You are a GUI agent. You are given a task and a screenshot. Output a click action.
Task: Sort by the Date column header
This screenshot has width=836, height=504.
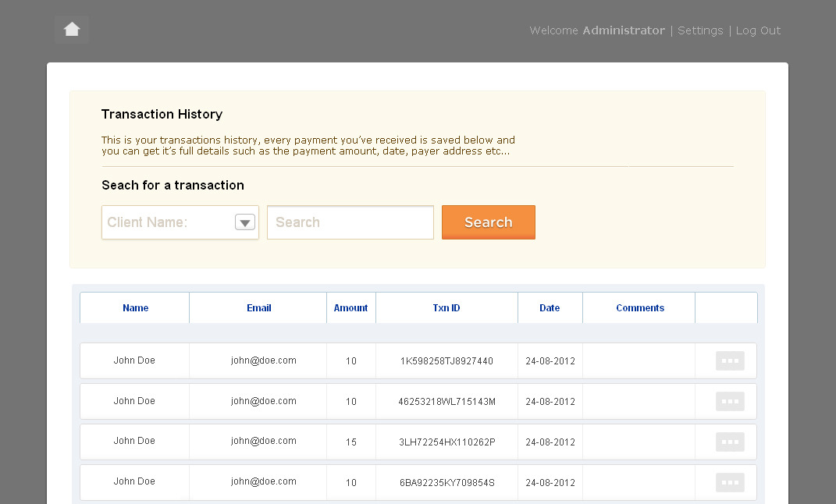(550, 308)
